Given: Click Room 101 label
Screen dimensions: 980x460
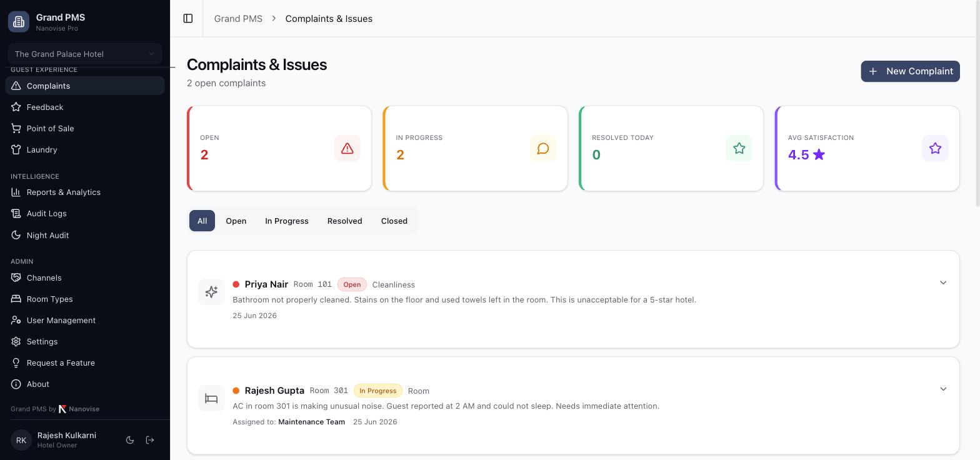Looking at the screenshot, I should [312, 284].
